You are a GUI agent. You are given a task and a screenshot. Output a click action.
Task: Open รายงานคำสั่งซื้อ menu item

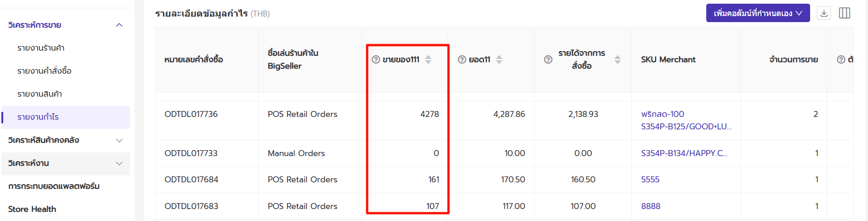pos(45,71)
